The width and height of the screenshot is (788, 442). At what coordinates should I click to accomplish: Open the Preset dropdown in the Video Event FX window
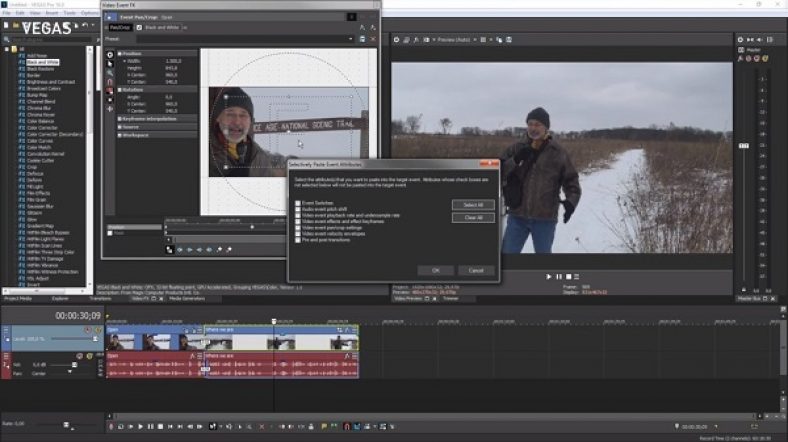tap(350, 39)
